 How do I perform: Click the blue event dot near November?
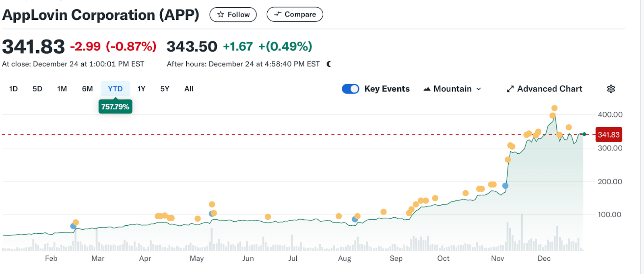pos(505,186)
